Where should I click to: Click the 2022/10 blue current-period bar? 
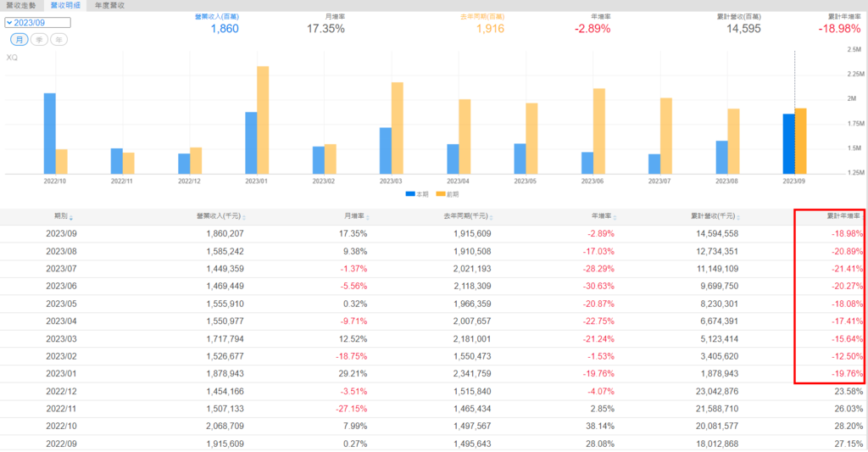[49, 133]
